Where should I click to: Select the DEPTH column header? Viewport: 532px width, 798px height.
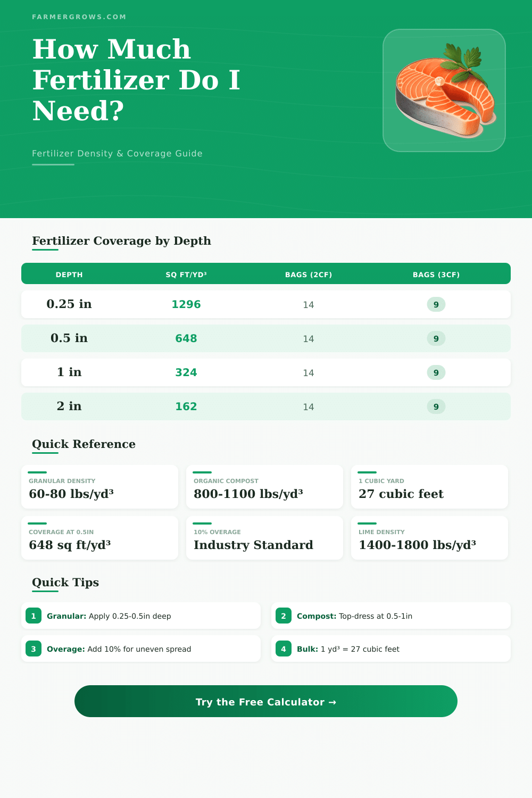tap(69, 275)
